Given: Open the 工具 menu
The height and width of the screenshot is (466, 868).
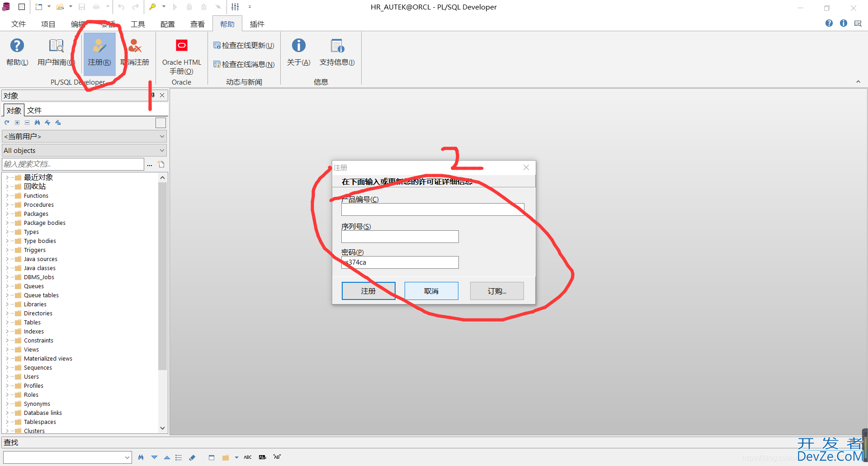Looking at the screenshot, I should pyautogui.click(x=138, y=24).
